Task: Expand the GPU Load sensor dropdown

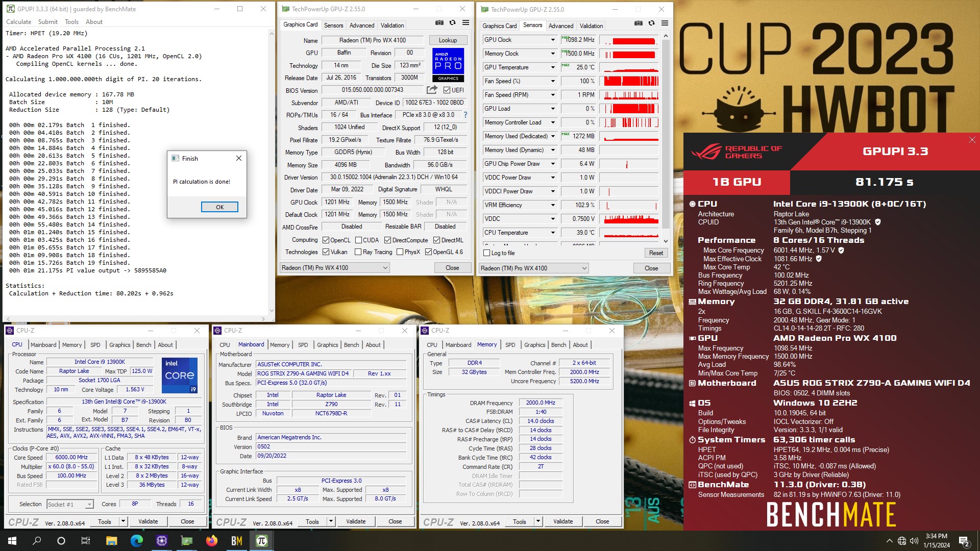Action: tap(552, 109)
